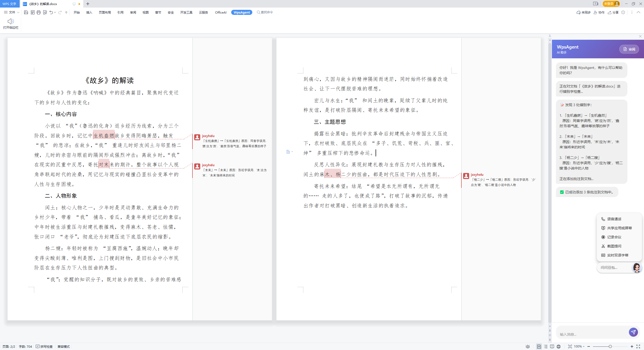Enable eye protection mode icon
The height and width of the screenshot is (350, 644).
(x=528, y=346)
